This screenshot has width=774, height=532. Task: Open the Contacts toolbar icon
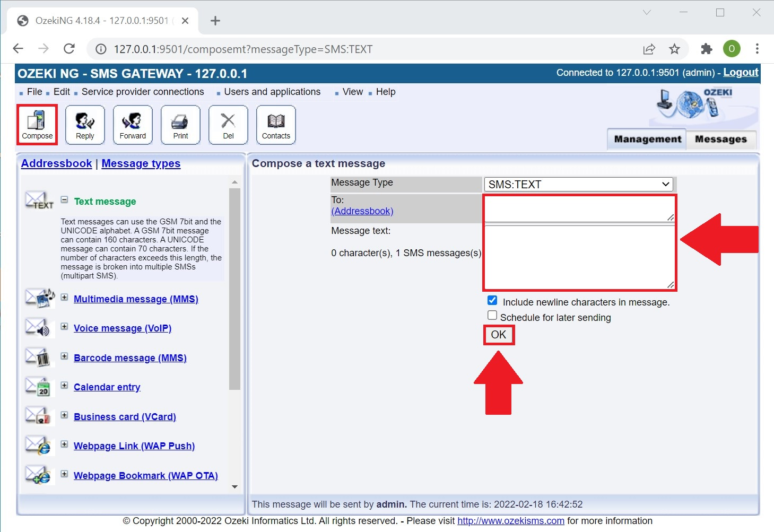coord(276,125)
